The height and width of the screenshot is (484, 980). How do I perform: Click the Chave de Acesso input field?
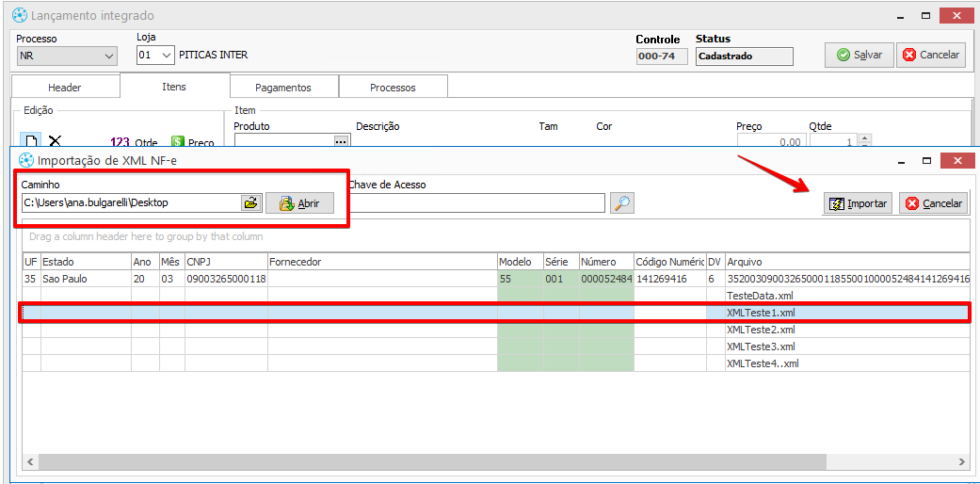click(x=475, y=202)
